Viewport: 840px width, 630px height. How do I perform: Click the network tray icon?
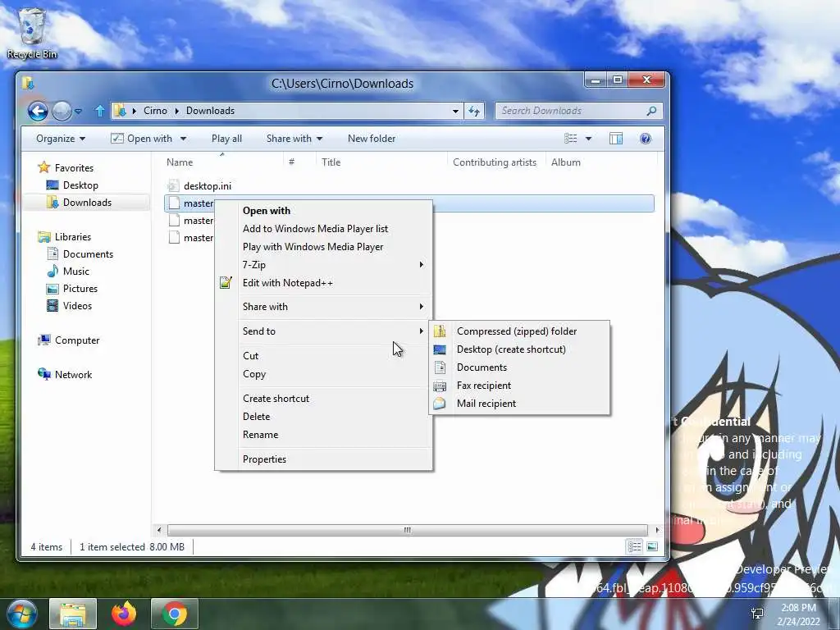click(x=757, y=614)
